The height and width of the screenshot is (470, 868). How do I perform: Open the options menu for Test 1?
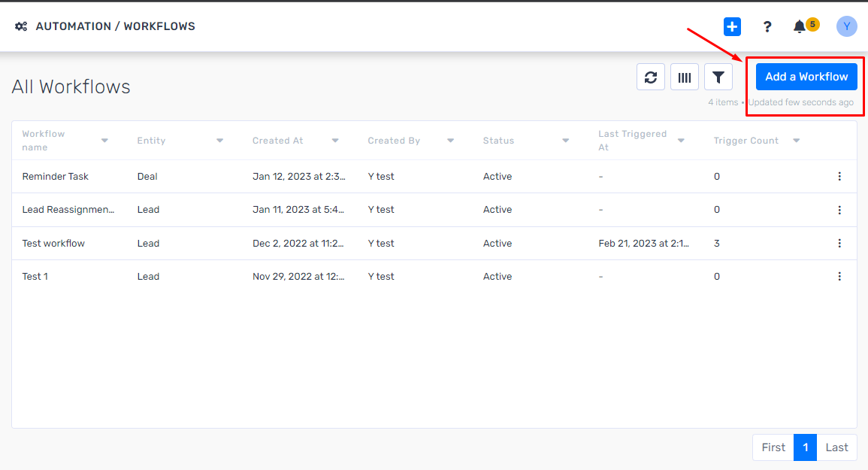[839, 277]
